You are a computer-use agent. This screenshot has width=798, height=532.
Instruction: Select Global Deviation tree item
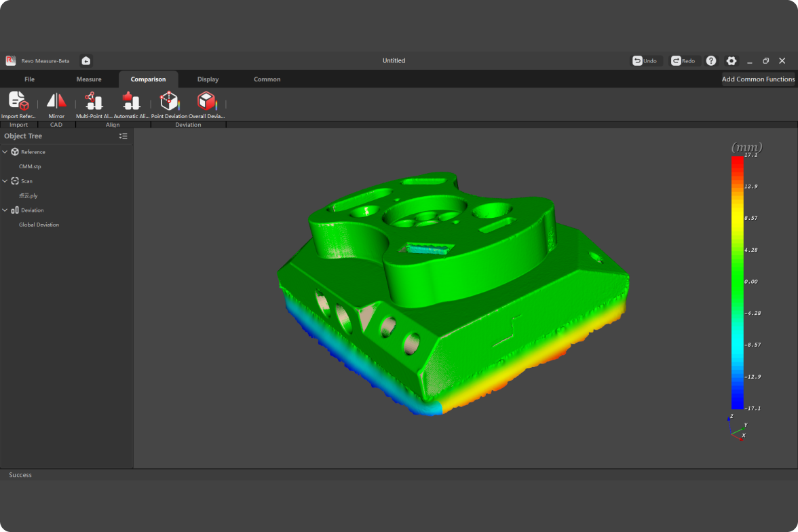[39, 225]
